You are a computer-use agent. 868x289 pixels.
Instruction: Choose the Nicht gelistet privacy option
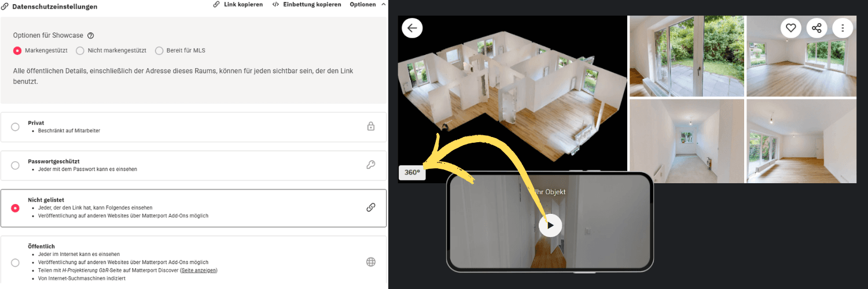[15, 208]
